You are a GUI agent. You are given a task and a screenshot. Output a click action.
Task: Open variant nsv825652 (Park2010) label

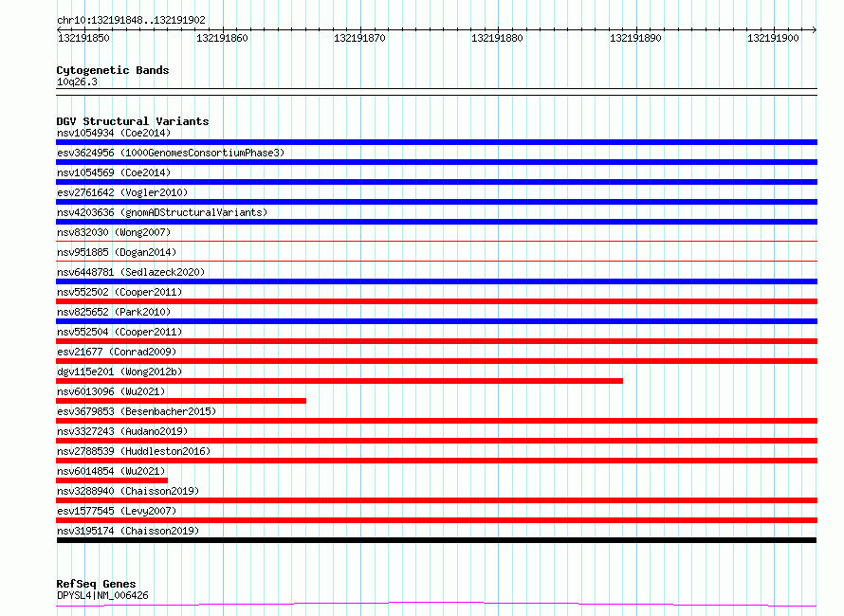pyautogui.click(x=114, y=312)
